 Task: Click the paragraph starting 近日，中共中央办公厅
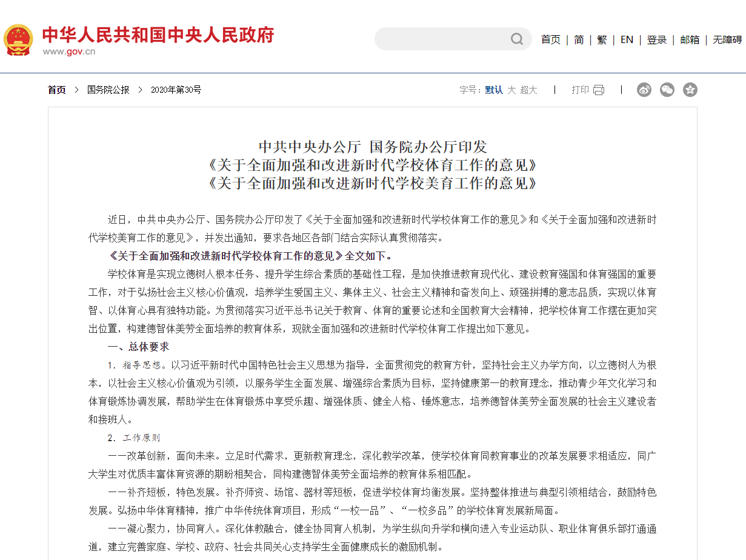(373, 228)
